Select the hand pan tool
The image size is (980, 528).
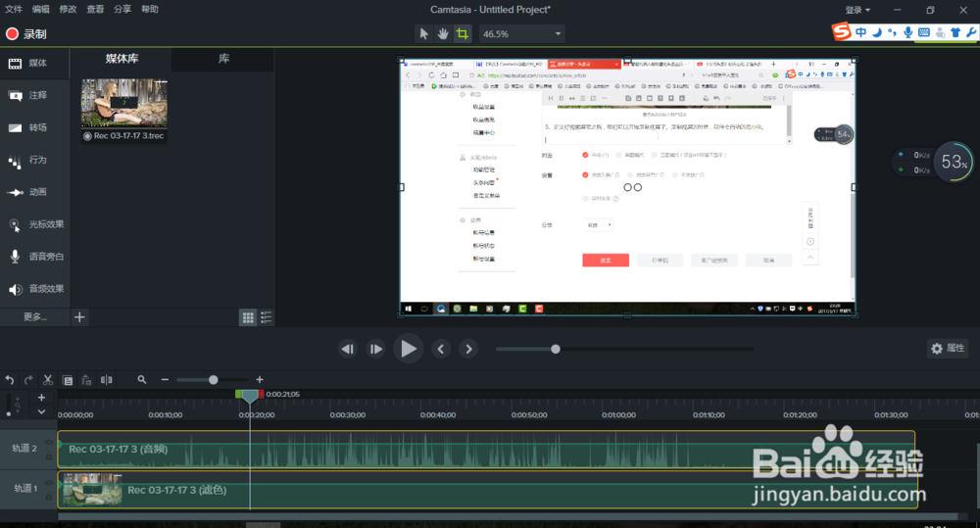(x=443, y=33)
